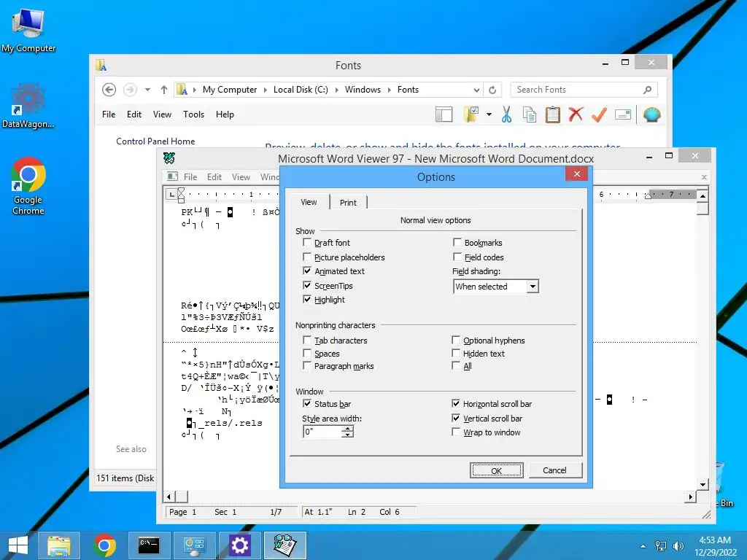
Task: Click the vertical scrollbar down arrow in Word Viewer
Action: [703, 485]
